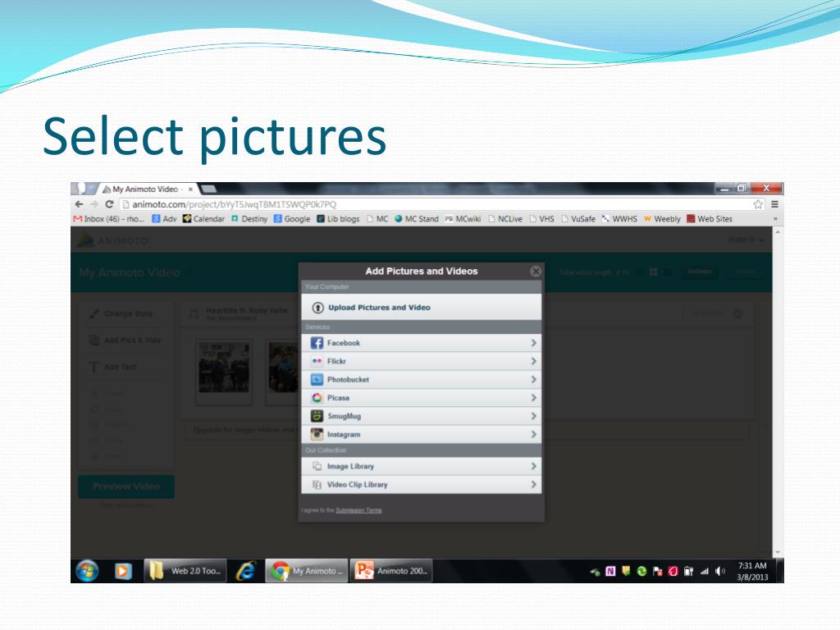Close the My Animoto Video tab
The width and height of the screenshot is (840, 630).
click(190, 189)
